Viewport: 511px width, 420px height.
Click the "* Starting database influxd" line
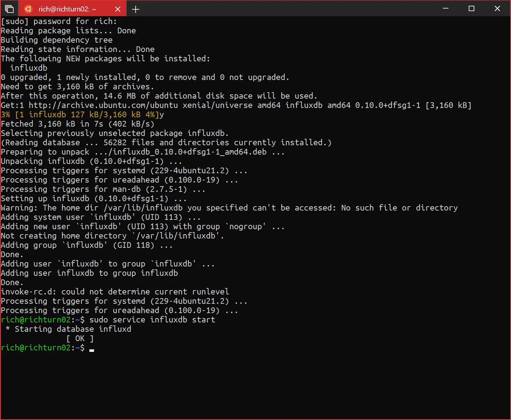[x=68, y=329]
